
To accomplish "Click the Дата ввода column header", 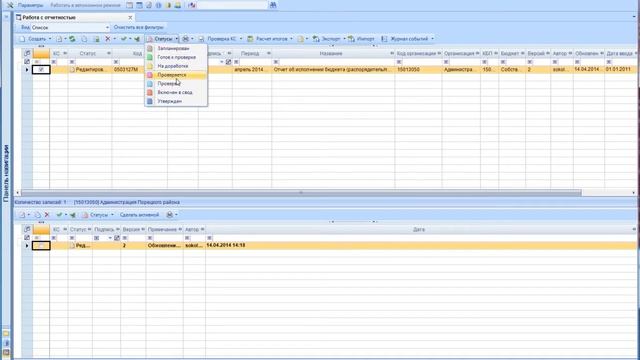I will (x=620, y=53).
